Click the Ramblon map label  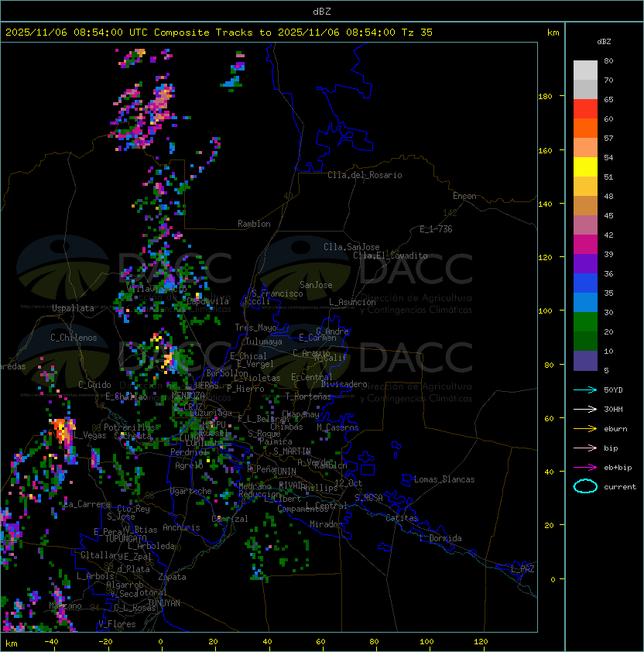[x=254, y=224]
